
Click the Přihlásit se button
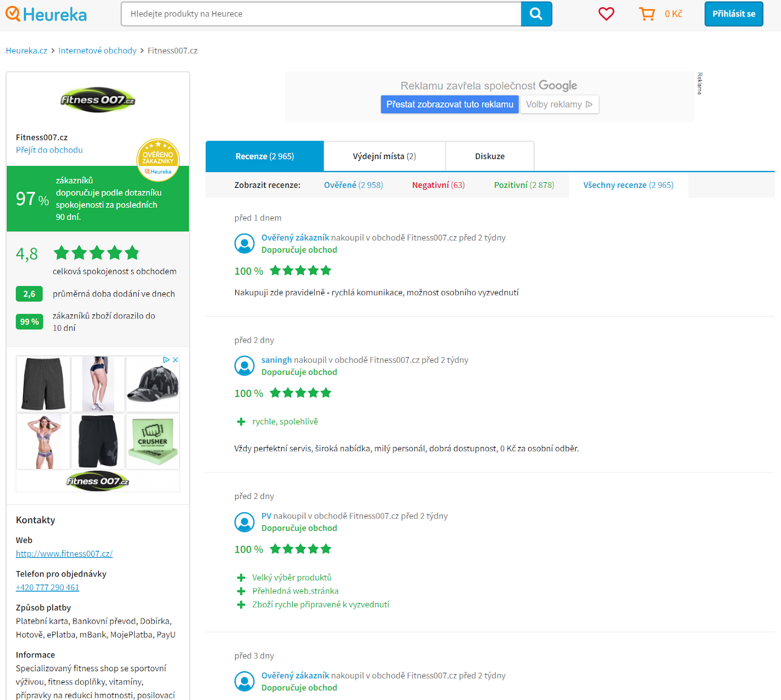[734, 14]
